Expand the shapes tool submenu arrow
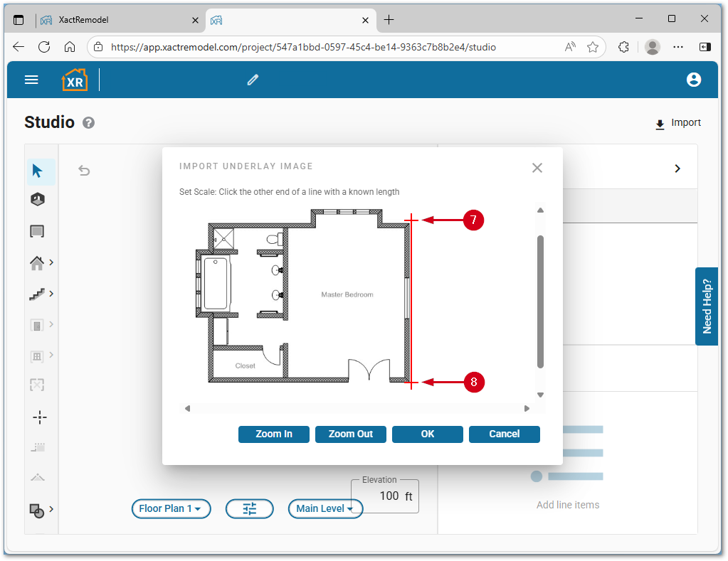Viewport: 728px width, 561px height. pyautogui.click(x=51, y=508)
